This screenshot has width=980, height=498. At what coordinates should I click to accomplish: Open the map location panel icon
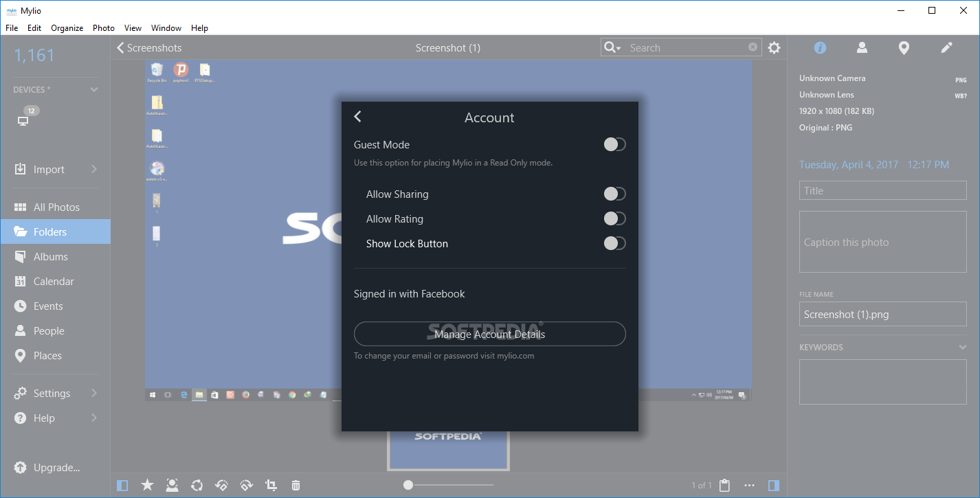904,47
